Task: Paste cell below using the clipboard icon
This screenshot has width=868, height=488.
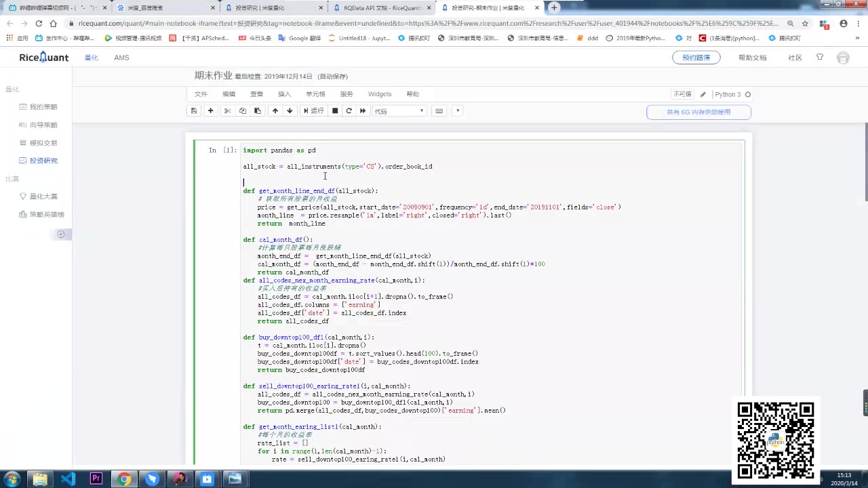Action: point(257,110)
